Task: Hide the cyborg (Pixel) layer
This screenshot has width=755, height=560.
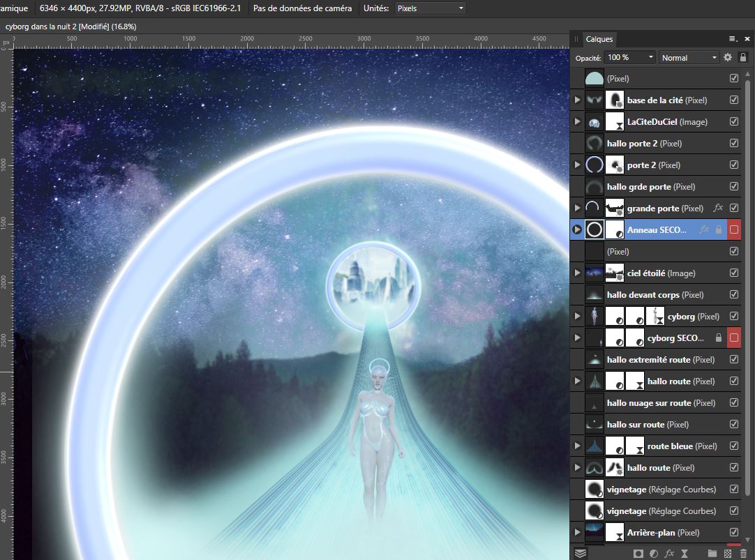Action: (734, 316)
